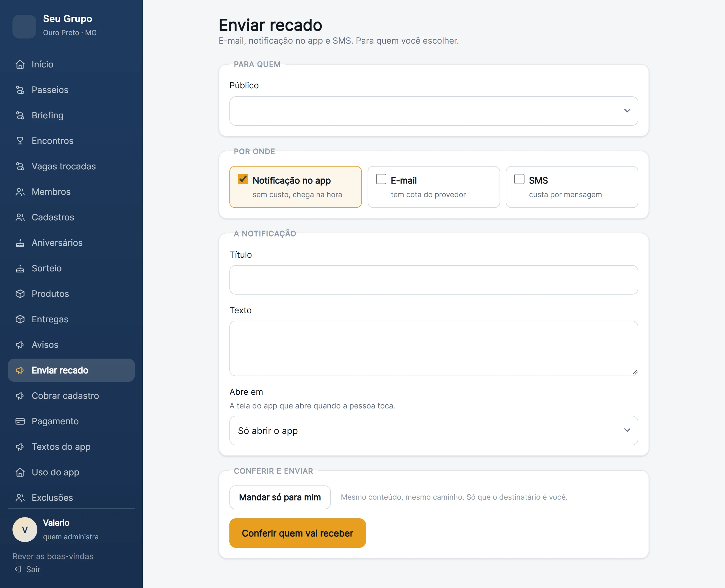This screenshot has height=588, width=725.
Task: Click 'quem administra' role text
Action: [71, 537]
